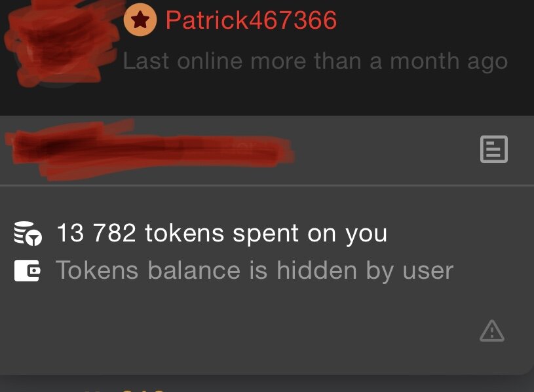The image size is (534, 392).
Task: Click the divider line under the scribbled row
Action: 267,185
